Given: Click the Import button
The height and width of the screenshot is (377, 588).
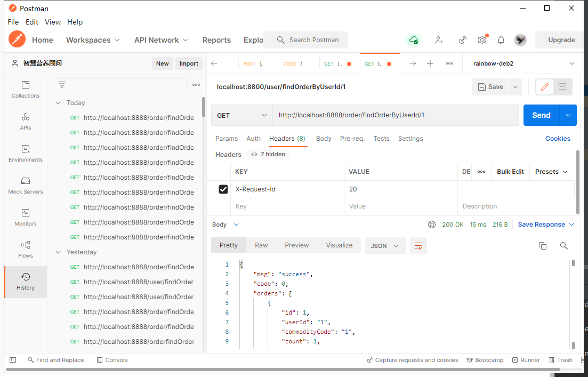Looking at the screenshot, I should tap(189, 63).
